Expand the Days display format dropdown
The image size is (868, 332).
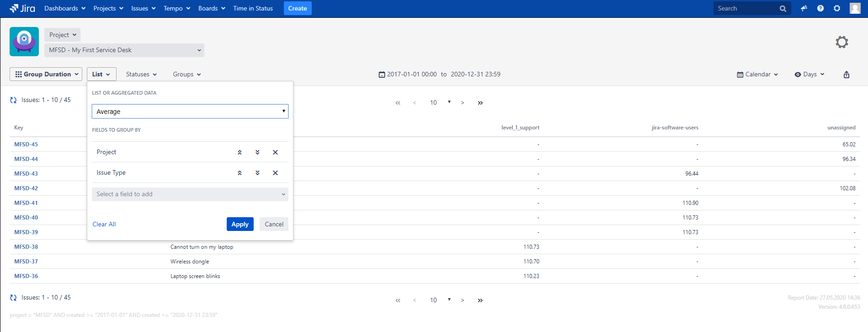[809, 75]
